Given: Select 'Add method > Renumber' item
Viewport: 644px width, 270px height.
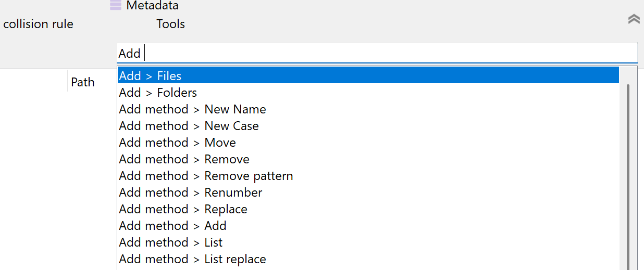Looking at the screenshot, I should pyautogui.click(x=190, y=192).
